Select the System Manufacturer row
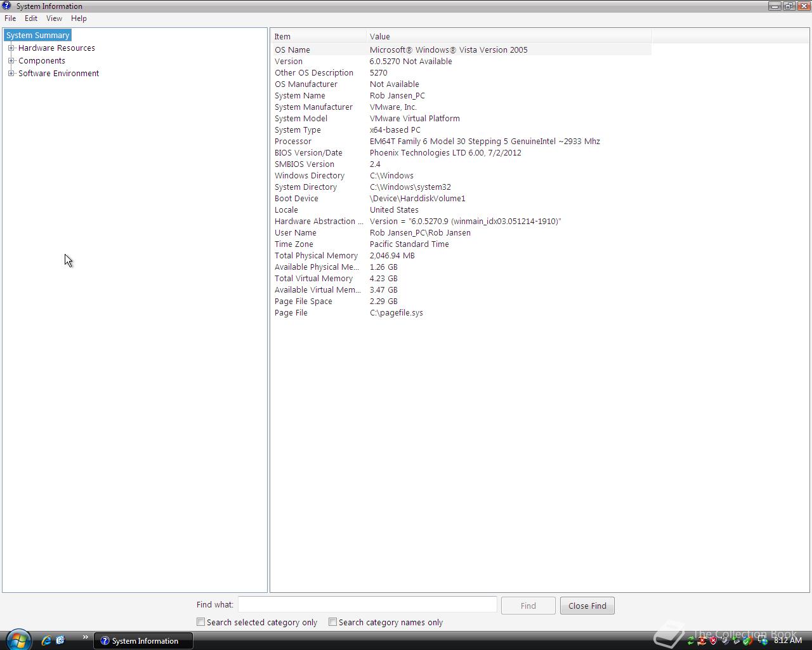 [x=461, y=107]
